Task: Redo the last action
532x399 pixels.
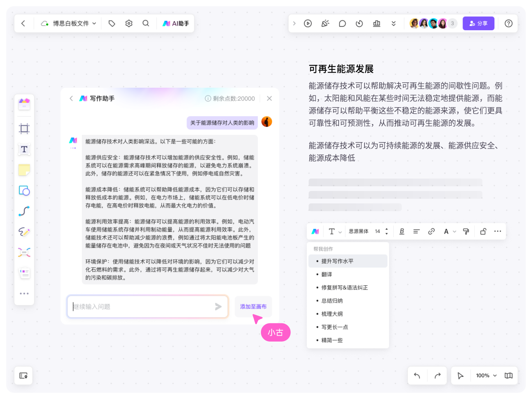Action: (437, 376)
